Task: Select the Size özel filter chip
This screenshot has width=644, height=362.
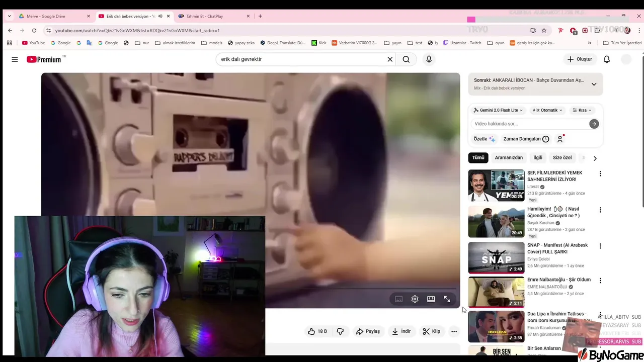Action: 562,157
